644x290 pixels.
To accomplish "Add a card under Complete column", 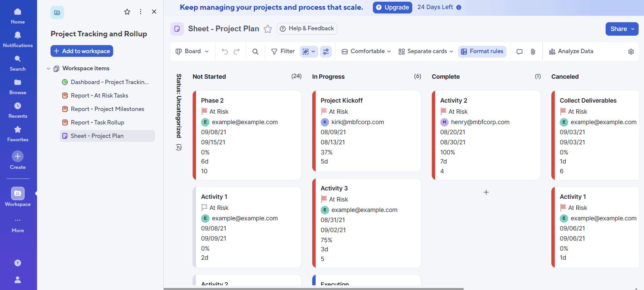I will point(486,192).
